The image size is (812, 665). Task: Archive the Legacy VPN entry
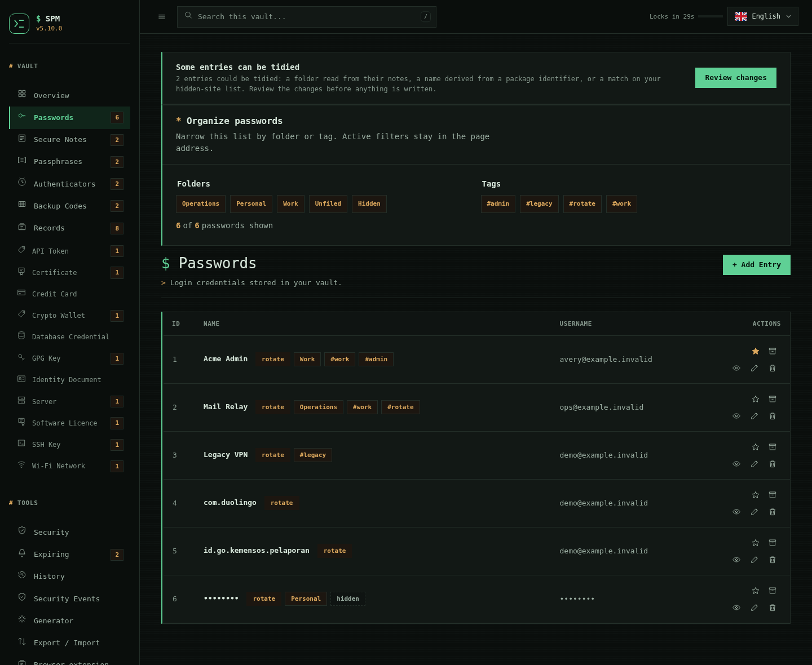(773, 447)
